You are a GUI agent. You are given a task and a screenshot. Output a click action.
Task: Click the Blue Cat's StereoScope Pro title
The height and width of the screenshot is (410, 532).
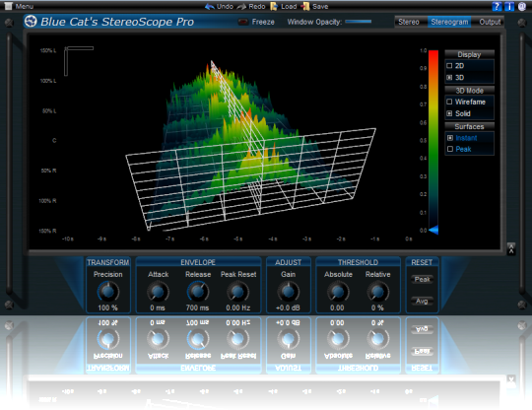pos(117,22)
